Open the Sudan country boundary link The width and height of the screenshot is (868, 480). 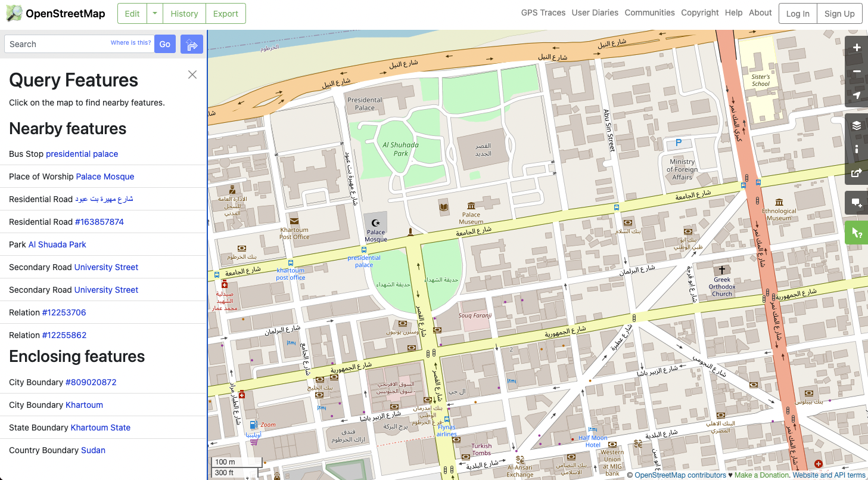94,450
